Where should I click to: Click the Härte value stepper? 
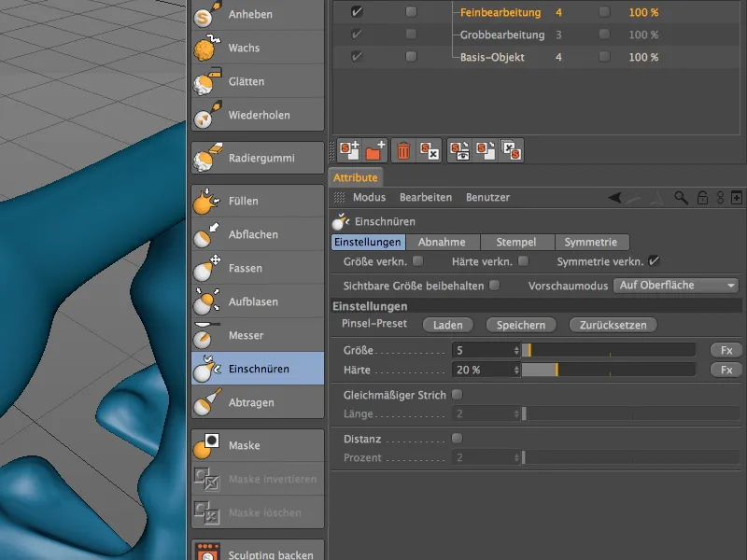514,370
